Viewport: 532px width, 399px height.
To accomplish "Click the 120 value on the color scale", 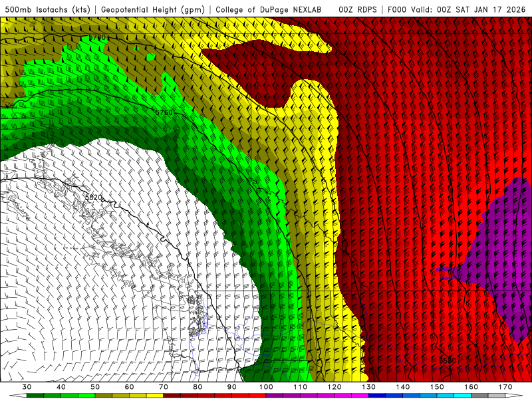I will click(x=334, y=387).
